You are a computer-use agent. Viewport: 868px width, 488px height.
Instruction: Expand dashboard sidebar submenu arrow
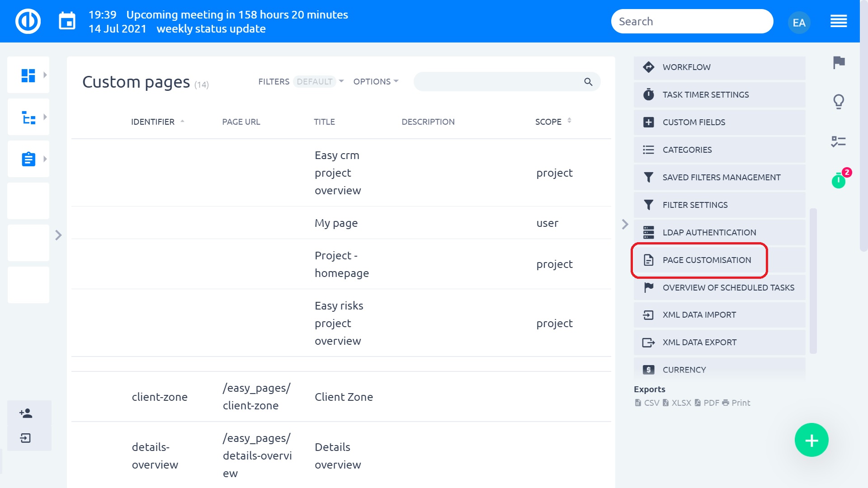(45, 75)
